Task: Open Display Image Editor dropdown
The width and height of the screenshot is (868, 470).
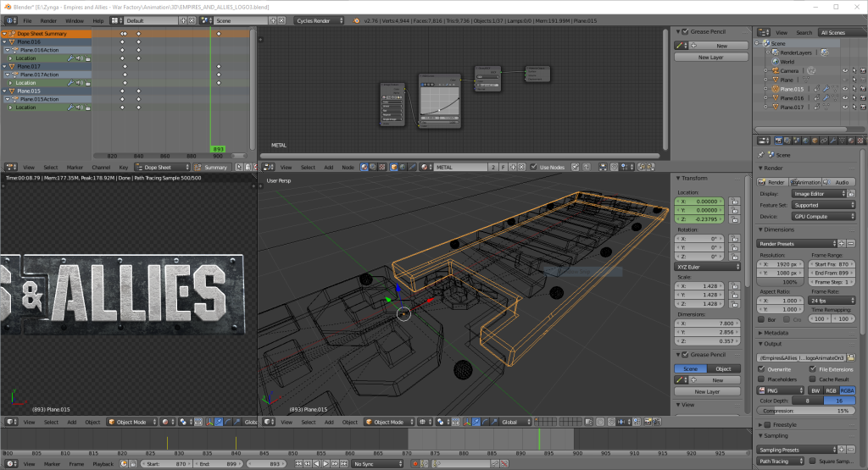Action: point(819,194)
